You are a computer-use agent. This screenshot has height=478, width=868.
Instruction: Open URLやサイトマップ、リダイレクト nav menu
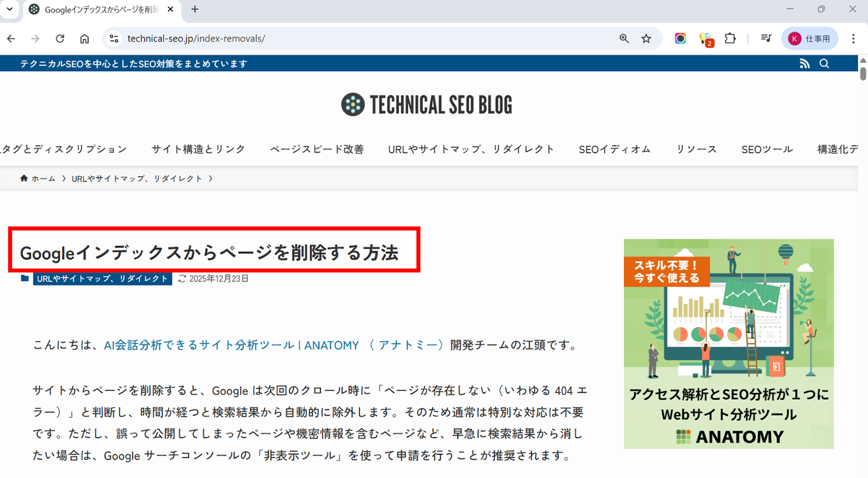click(x=471, y=149)
